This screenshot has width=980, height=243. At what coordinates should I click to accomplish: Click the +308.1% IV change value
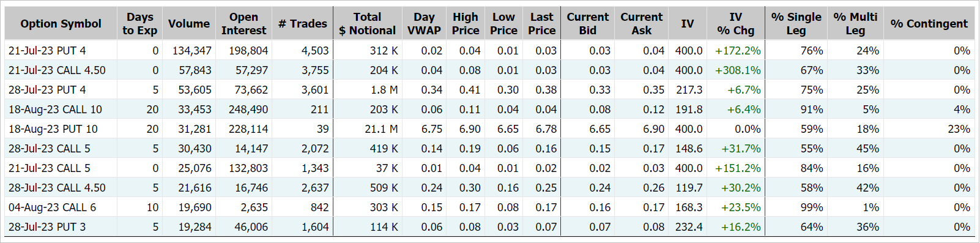pyautogui.click(x=738, y=70)
